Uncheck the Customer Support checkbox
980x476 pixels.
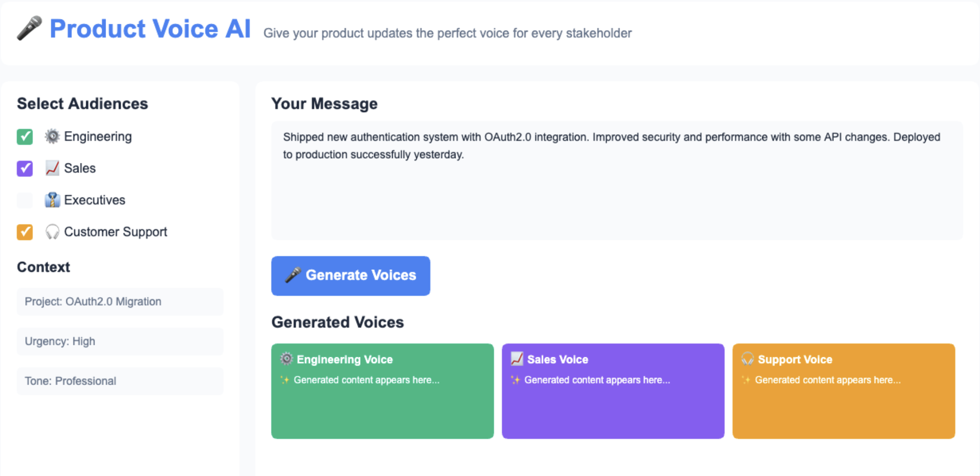(x=25, y=232)
